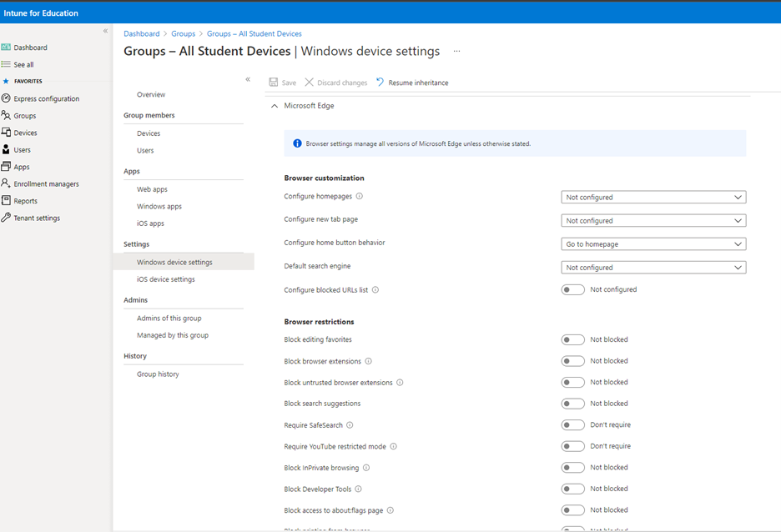Open the Reports icon in sidebar

tap(6, 201)
